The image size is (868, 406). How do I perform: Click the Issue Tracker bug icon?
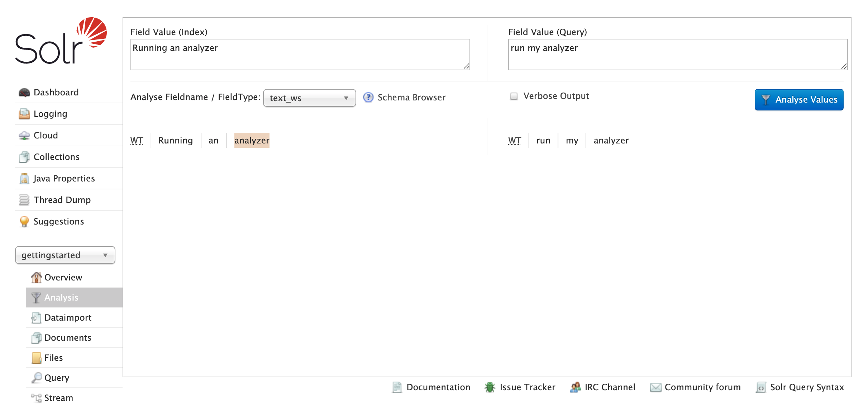click(x=490, y=387)
